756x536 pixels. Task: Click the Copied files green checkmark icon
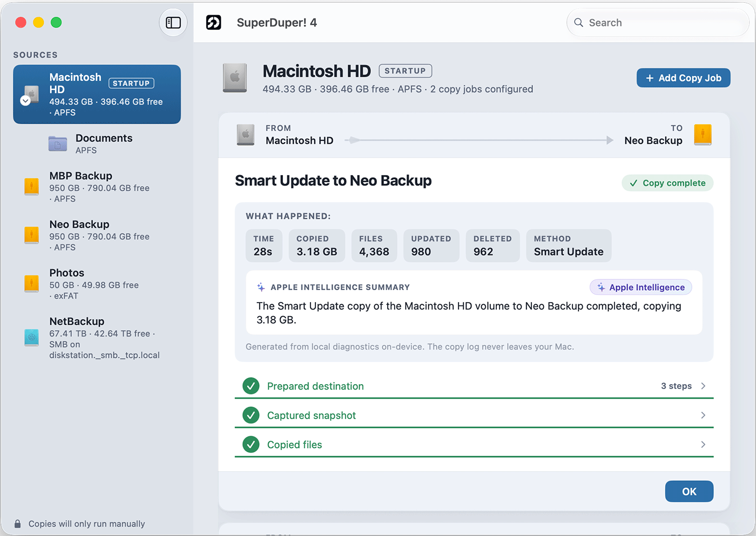pos(251,445)
